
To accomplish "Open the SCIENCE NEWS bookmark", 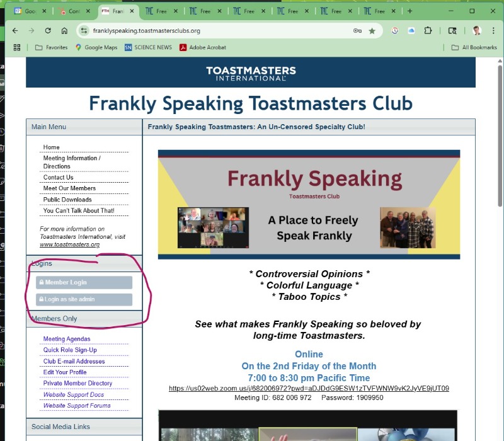I will tap(148, 48).
